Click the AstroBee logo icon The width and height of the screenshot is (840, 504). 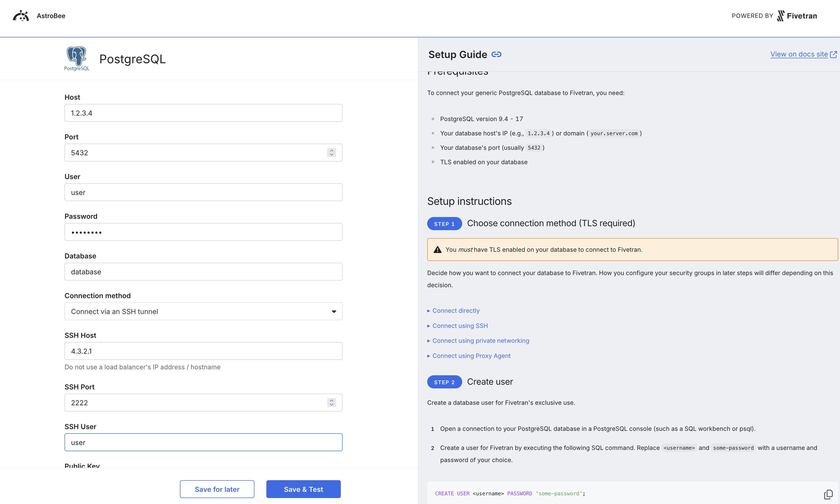click(x=21, y=16)
